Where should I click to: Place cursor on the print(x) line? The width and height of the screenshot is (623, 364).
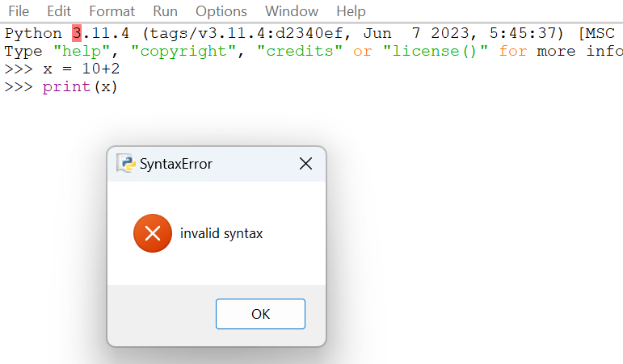click(80, 86)
